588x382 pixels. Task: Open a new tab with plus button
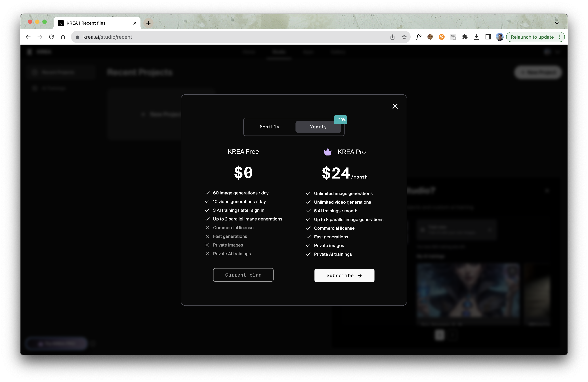point(148,23)
